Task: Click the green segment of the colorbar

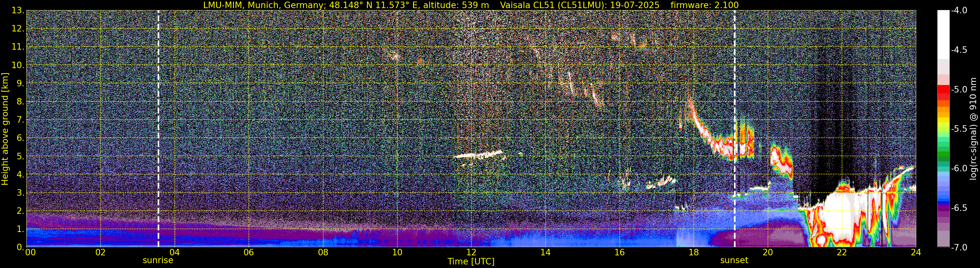Action: [x=944, y=155]
